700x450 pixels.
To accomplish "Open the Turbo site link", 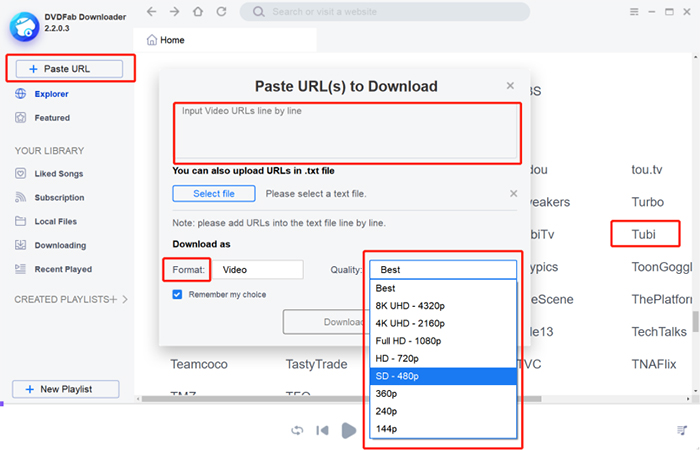I will click(647, 202).
